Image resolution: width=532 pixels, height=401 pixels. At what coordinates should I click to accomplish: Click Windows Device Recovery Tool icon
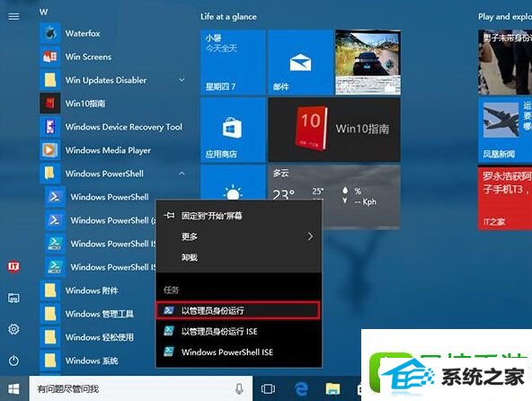click(x=50, y=127)
